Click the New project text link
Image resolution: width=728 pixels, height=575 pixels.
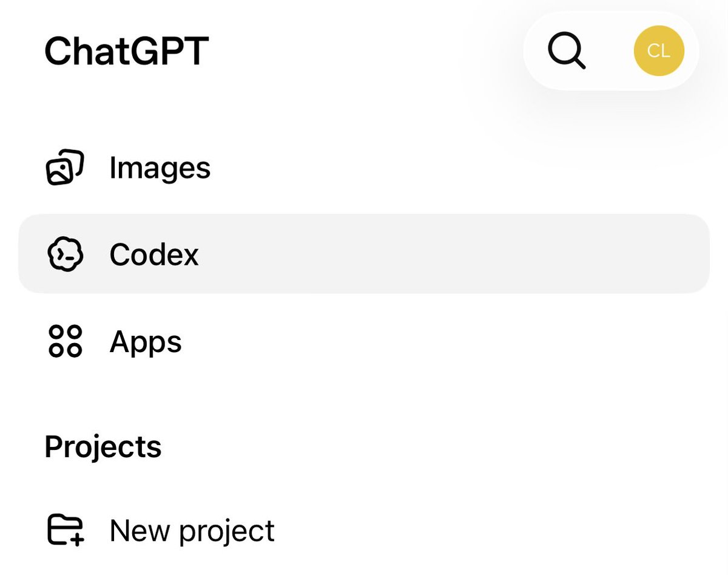tap(192, 531)
